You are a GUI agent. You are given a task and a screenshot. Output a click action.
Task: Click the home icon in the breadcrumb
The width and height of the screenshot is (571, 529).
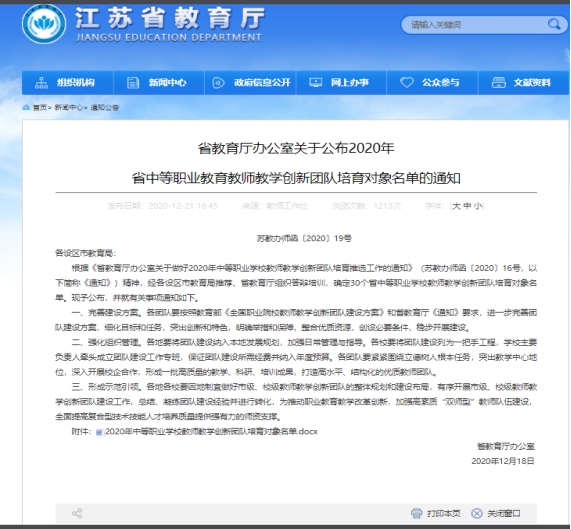point(26,107)
